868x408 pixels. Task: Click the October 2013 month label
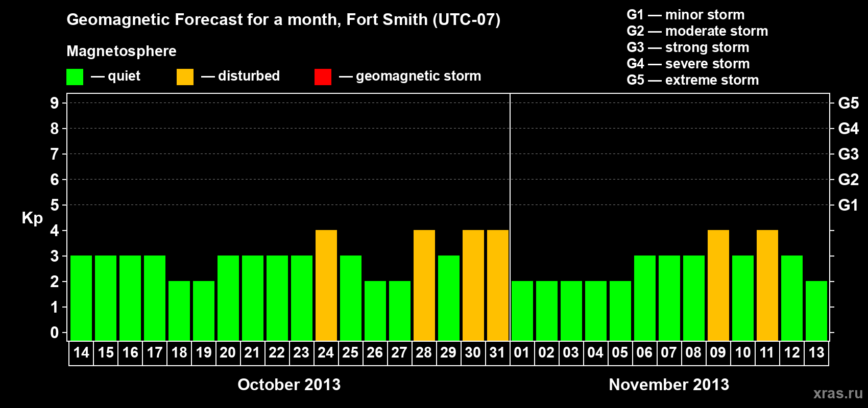pyautogui.click(x=289, y=385)
